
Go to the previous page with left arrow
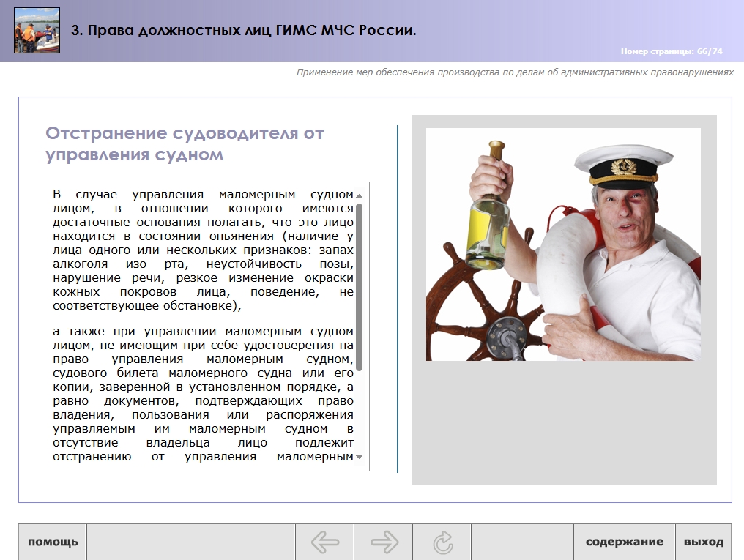(x=324, y=542)
